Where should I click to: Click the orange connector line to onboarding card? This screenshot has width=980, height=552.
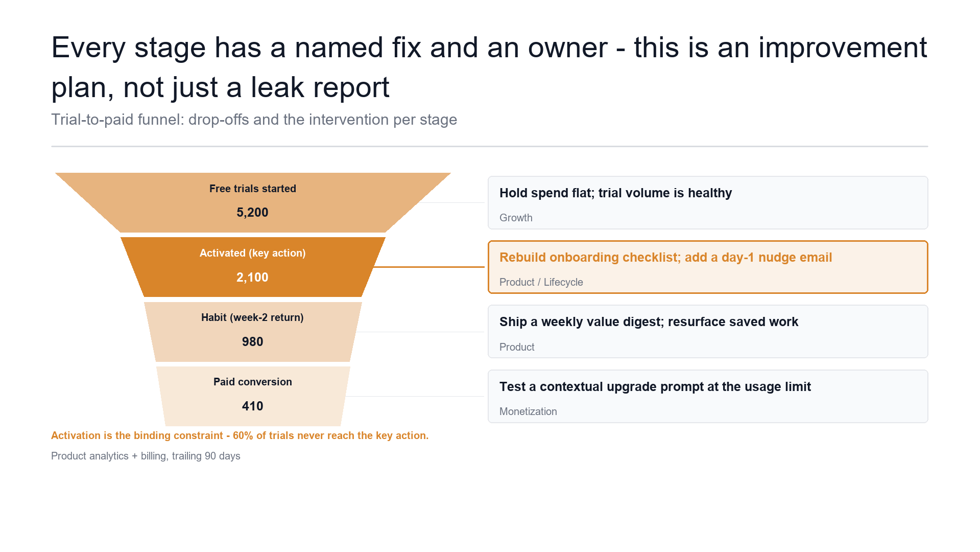pos(429,267)
